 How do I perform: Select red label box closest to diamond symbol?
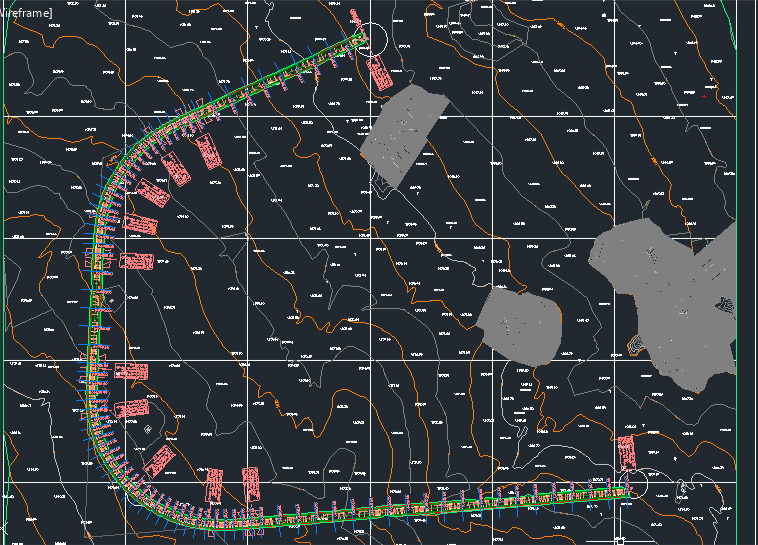[x=134, y=409]
